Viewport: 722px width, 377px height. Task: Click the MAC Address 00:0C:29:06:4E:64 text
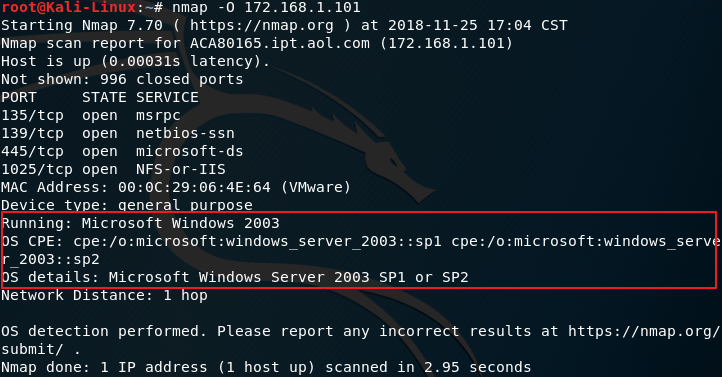point(176,187)
